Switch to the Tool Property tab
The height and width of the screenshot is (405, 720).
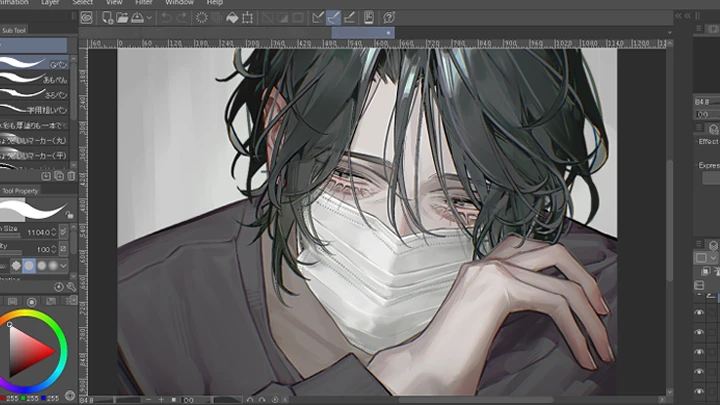[20, 191]
